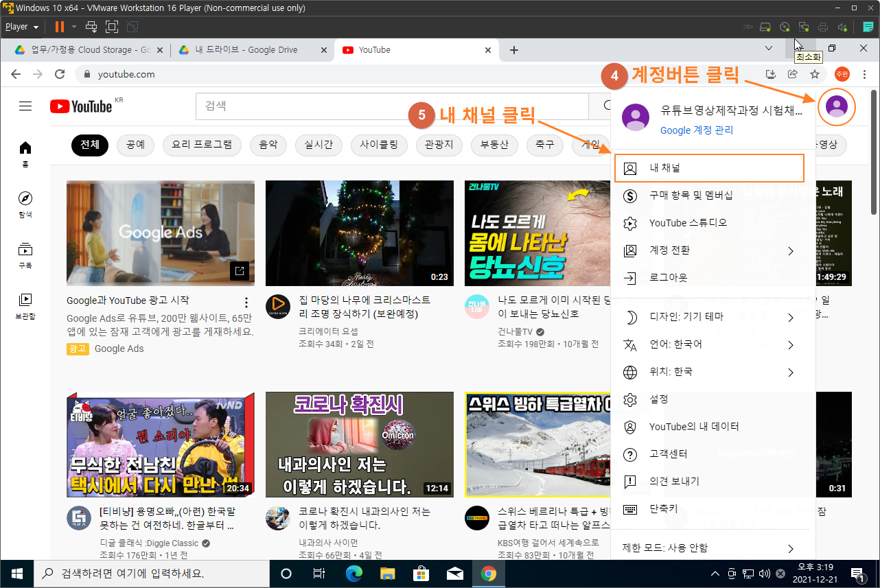Open the VMware Player menu dropdown

[22, 27]
